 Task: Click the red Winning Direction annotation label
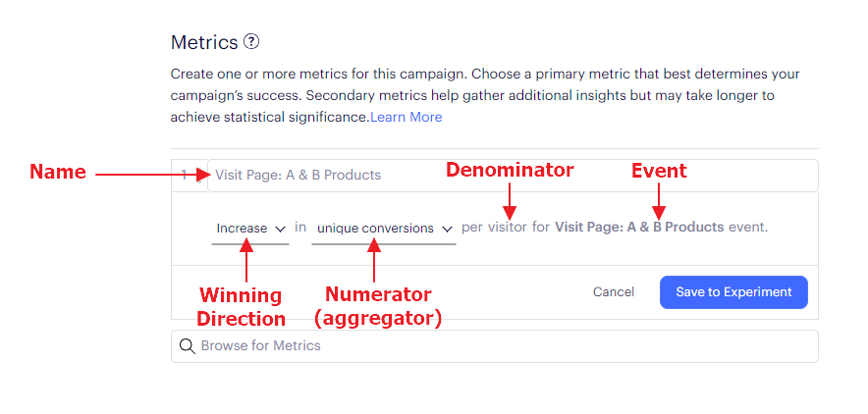coord(242,307)
